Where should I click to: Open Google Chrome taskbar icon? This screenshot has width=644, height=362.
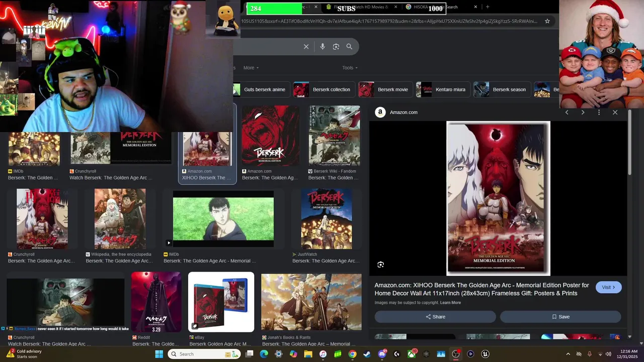352,354
